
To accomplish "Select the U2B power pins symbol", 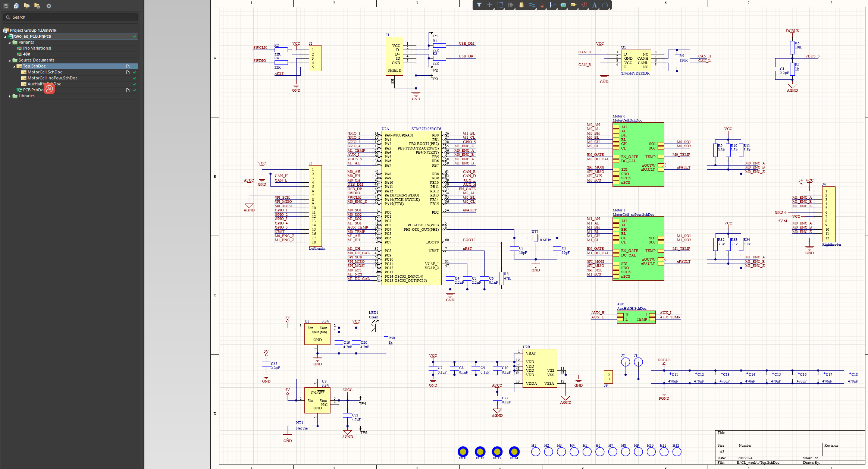I will click(540, 368).
